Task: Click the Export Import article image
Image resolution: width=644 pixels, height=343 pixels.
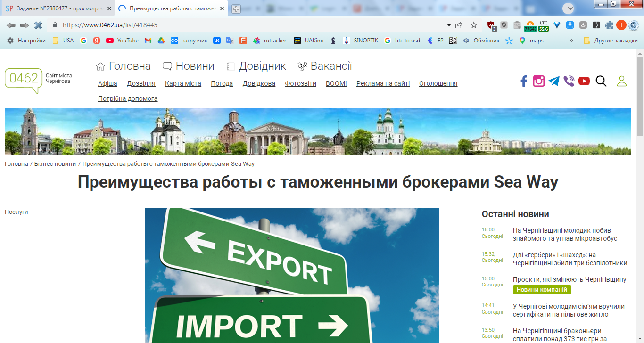Action: point(292,276)
